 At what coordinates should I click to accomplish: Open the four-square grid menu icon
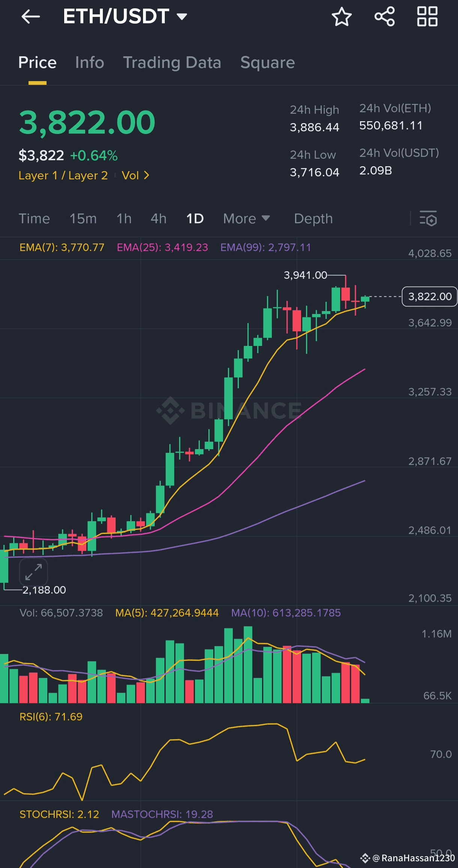click(x=427, y=17)
